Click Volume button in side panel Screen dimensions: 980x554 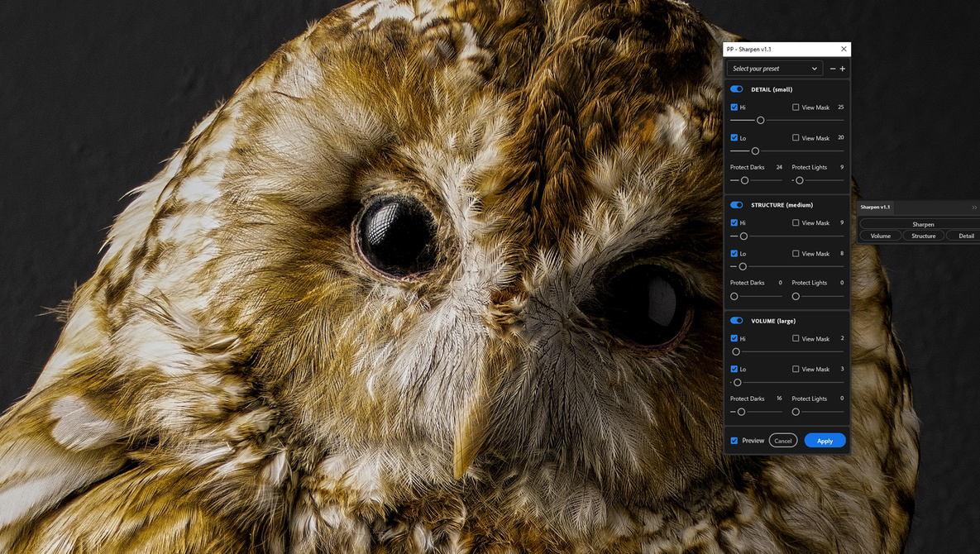881,236
